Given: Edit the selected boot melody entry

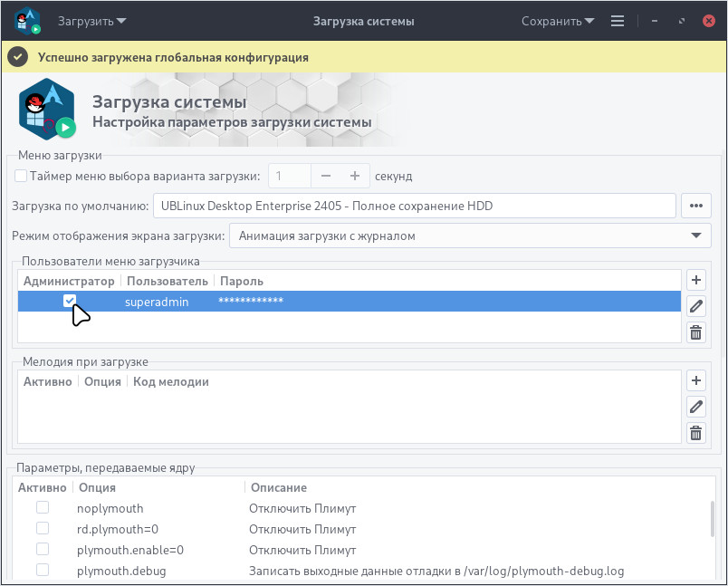Looking at the screenshot, I should 695,407.
